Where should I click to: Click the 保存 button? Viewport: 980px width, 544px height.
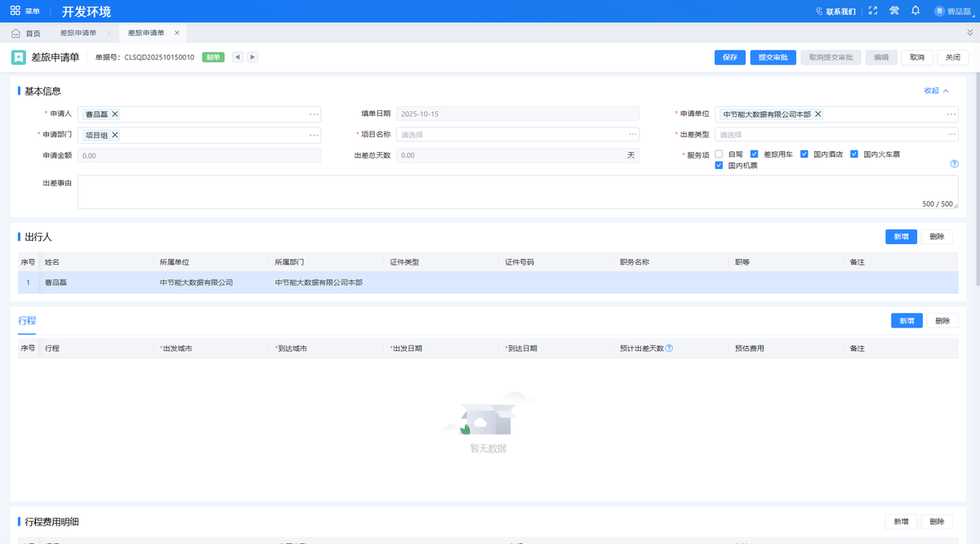(x=730, y=57)
